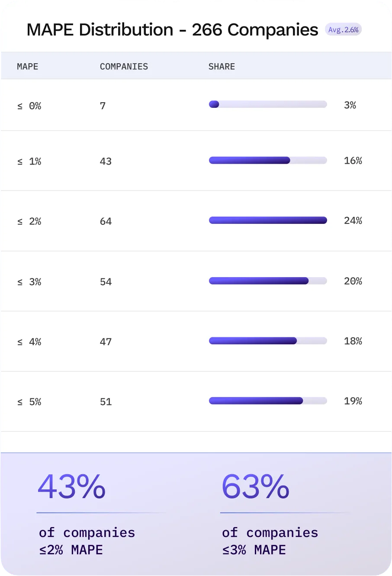Select the 43 companies count
The width and height of the screenshot is (392, 576).
(106, 162)
